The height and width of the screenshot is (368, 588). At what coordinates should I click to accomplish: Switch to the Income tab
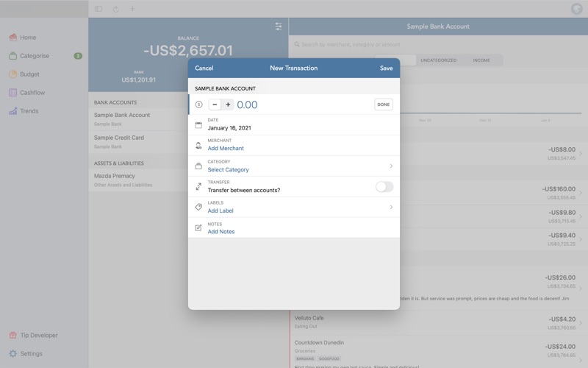[x=481, y=60]
